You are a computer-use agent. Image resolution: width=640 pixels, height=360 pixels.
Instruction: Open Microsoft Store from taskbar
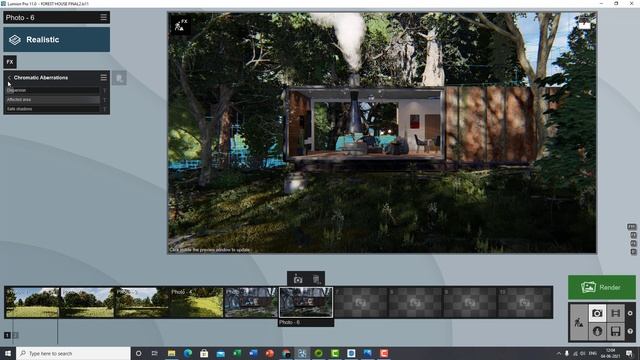click(x=204, y=353)
